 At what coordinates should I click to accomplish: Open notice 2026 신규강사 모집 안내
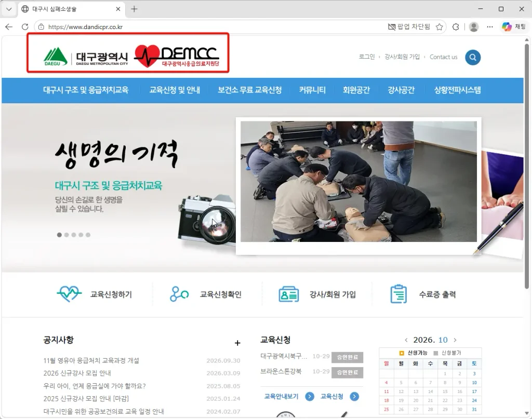tap(77, 373)
